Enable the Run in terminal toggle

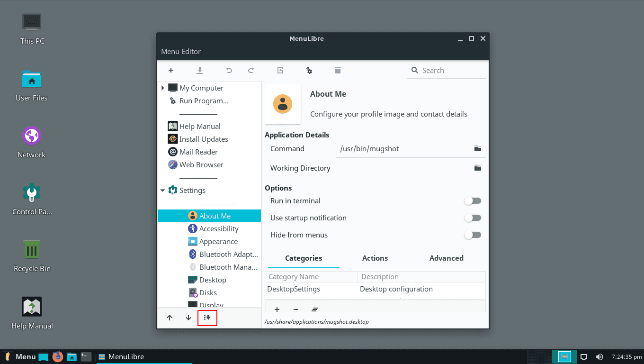(x=473, y=200)
